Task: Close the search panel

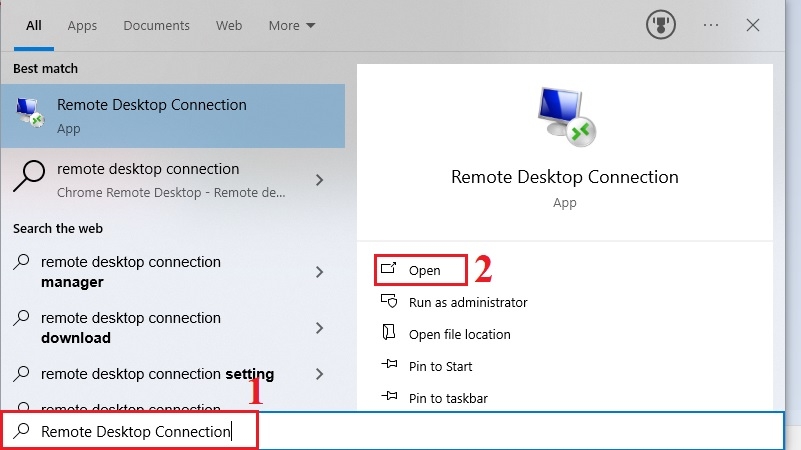Action: click(x=752, y=25)
